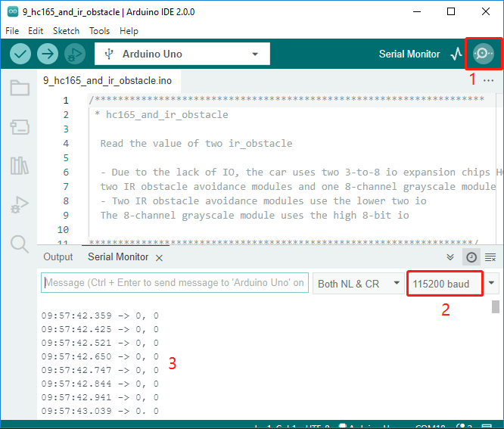Image resolution: width=504 pixels, height=429 pixels.
Task: Open the Sketchbook folder sidebar icon
Action: [20, 88]
